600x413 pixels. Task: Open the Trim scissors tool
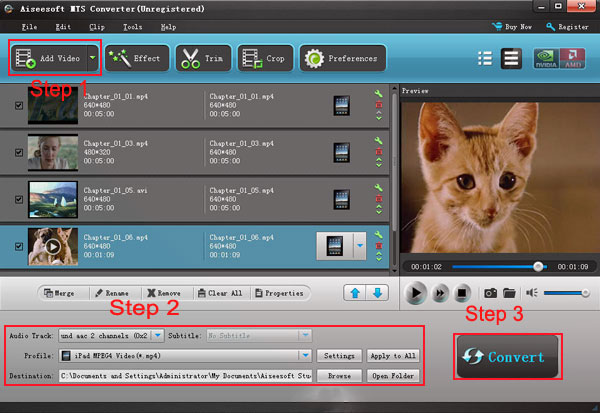coord(203,58)
